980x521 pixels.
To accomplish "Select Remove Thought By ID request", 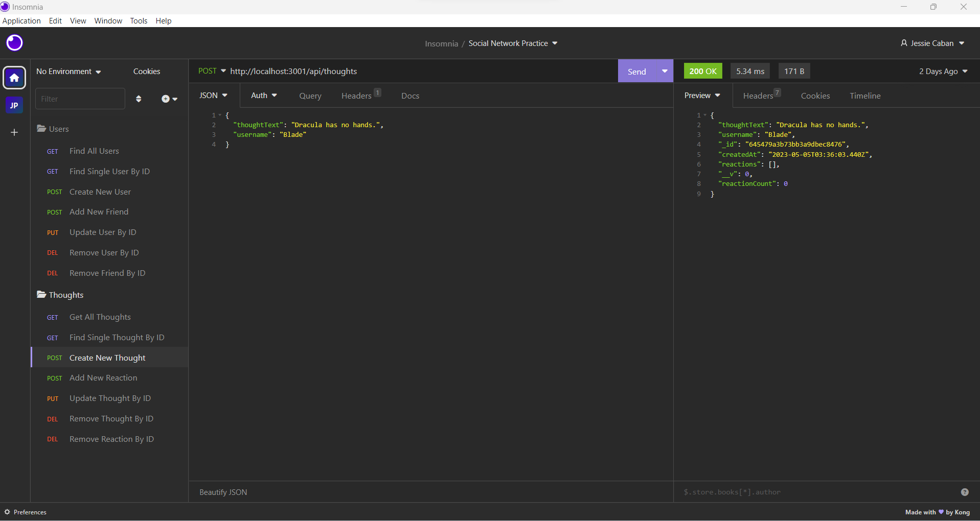I will click(x=109, y=419).
